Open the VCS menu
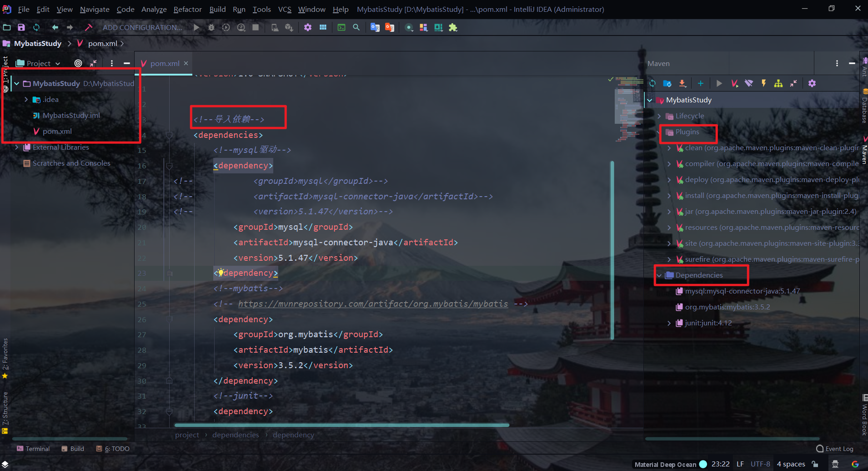The width and height of the screenshot is (868, 471). point(285,9)
